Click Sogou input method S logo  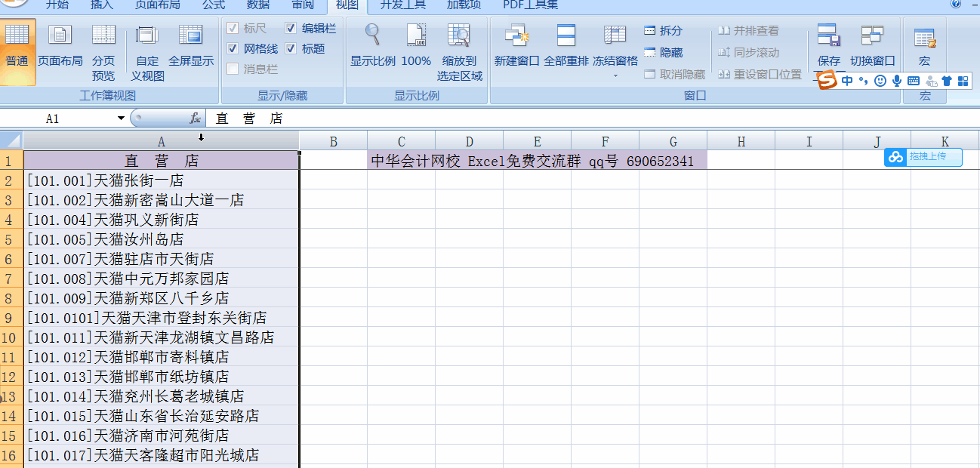tap(828, 81)
